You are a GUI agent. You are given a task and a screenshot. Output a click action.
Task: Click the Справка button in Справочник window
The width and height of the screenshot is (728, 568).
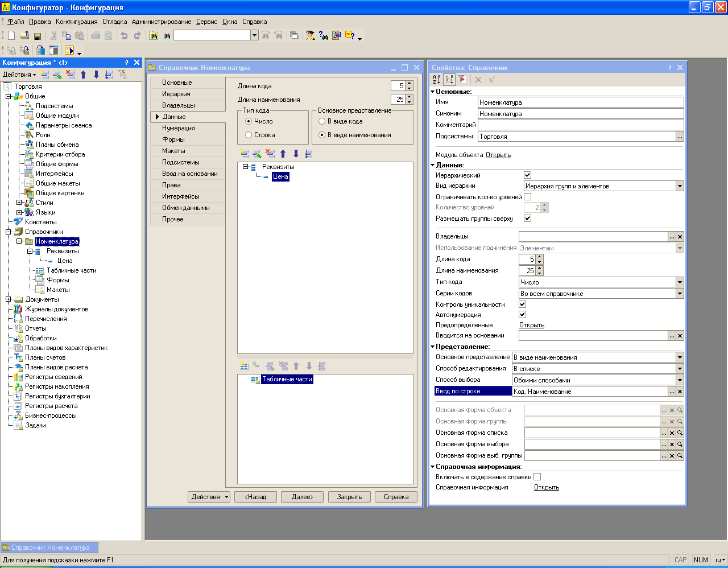pyautogui.click(x=396, y=497)
